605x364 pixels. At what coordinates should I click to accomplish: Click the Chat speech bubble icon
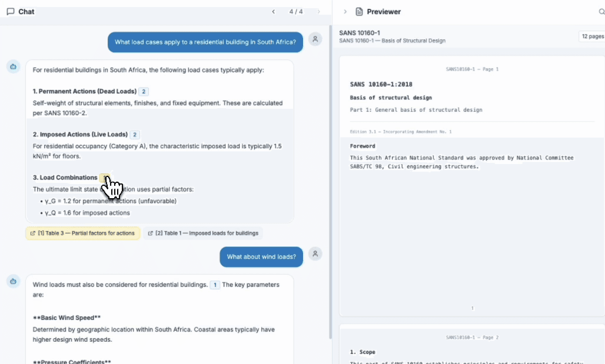click(x=11, y=12)
